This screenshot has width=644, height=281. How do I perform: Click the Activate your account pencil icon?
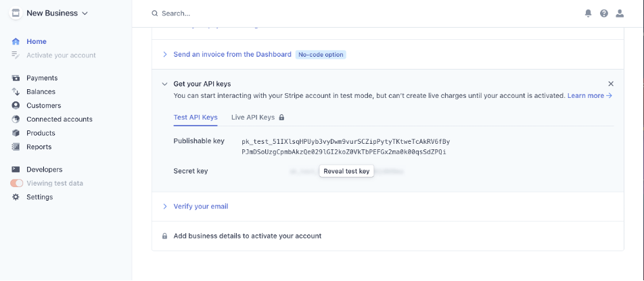[16, 55]
